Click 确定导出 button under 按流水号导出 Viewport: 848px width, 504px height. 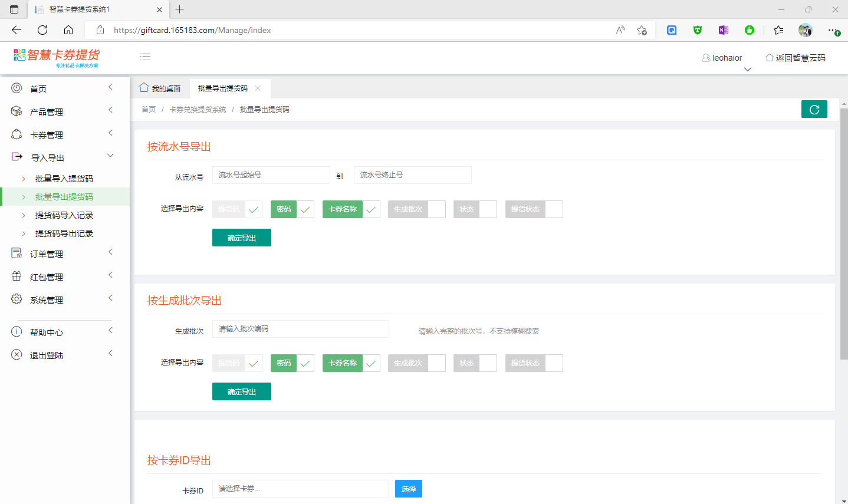242,238
